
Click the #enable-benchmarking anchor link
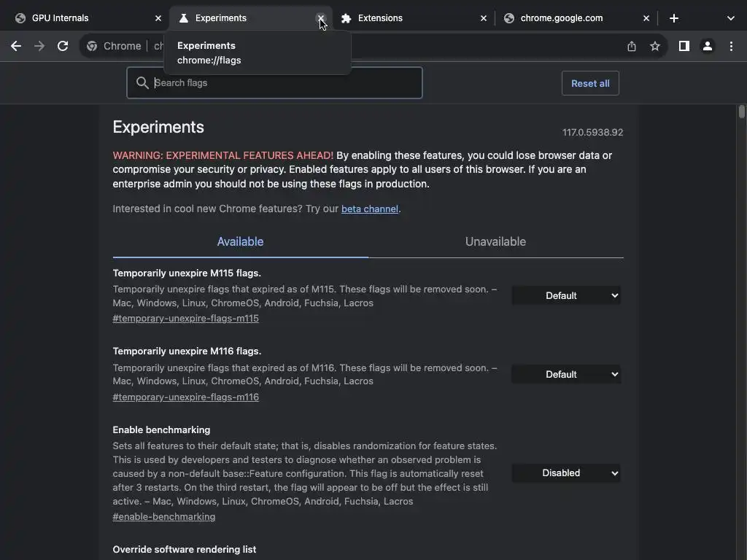pos(164,517)
